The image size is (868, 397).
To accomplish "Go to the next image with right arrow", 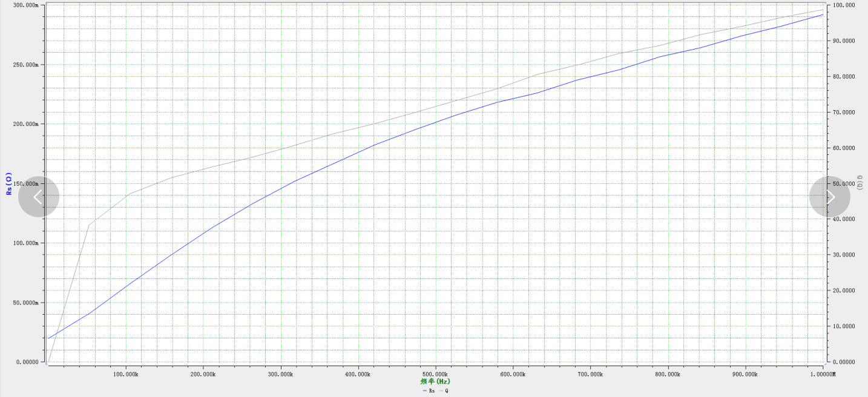I will point(830,197).
